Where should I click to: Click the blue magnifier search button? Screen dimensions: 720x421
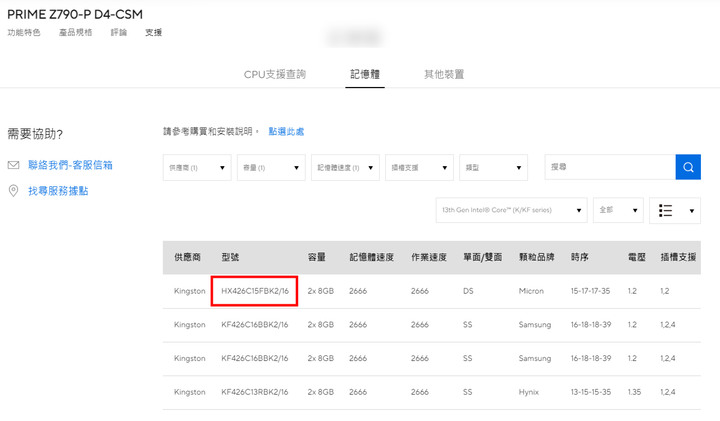(688, 167)
